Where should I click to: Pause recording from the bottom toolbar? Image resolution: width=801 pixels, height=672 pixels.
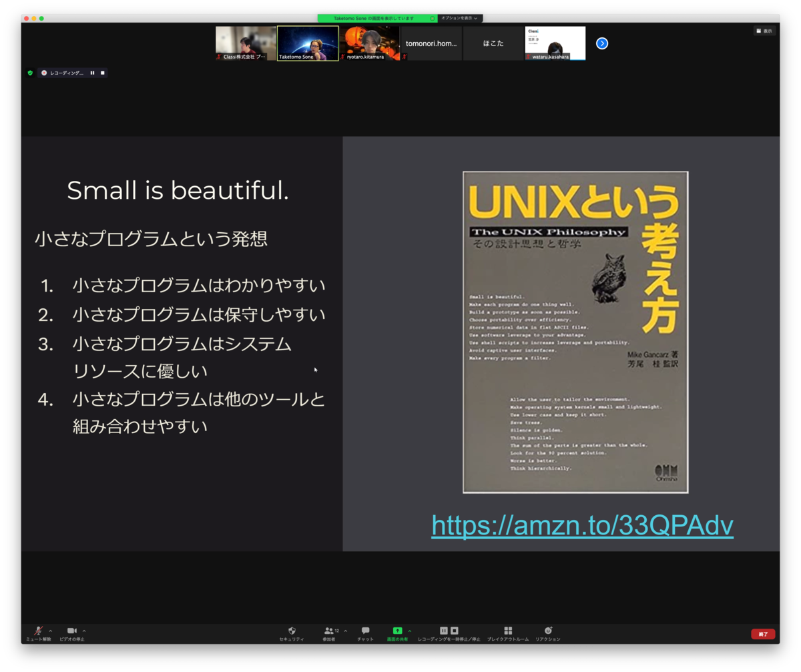click(444, 630)
